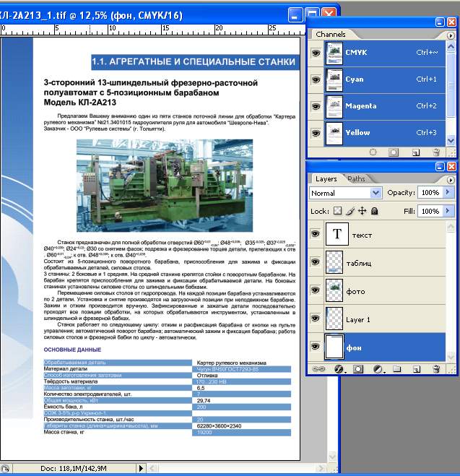This screenshot has height=476, width=460.
Task: Create new group folder icon
Action: [x=397, y=369]
